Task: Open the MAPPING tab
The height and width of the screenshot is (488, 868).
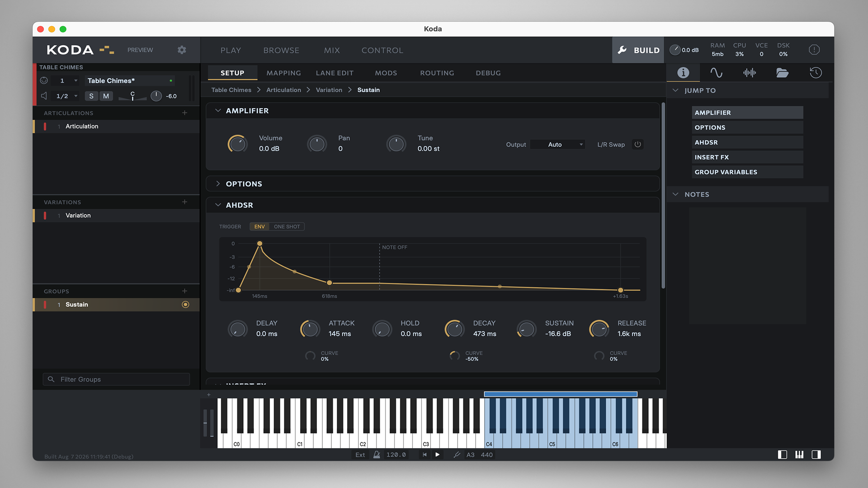Action: [283, 73]
